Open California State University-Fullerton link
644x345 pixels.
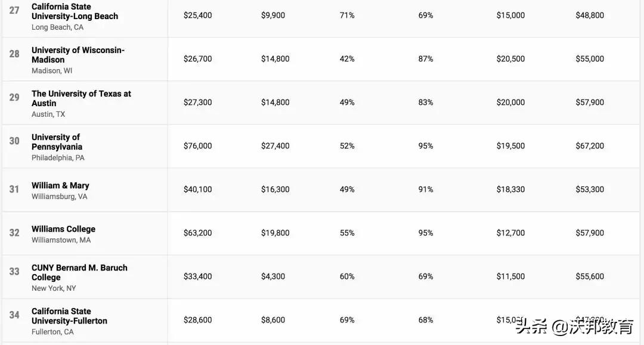point(69,316)
